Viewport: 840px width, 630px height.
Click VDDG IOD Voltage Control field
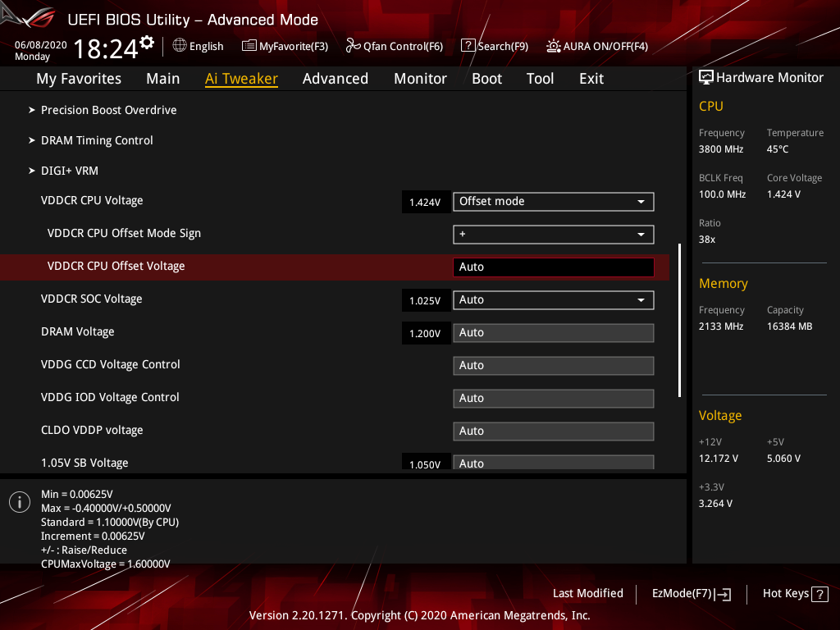554,398
